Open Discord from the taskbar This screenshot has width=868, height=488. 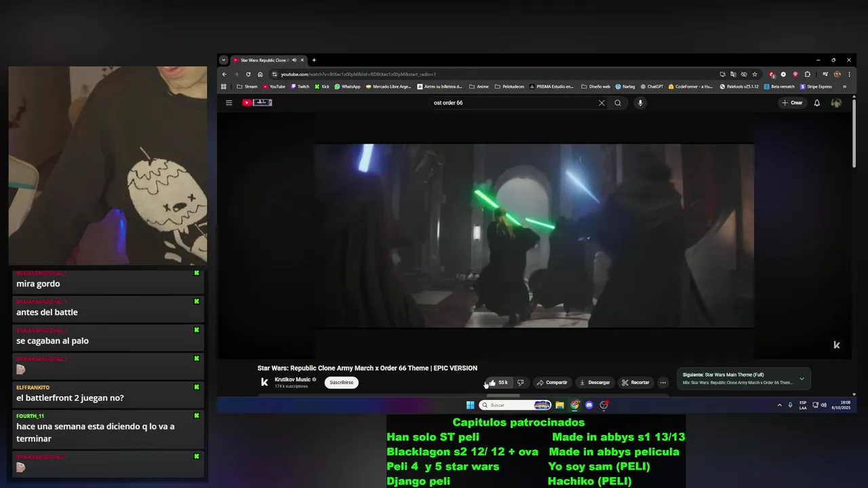[x=589, y=405]
